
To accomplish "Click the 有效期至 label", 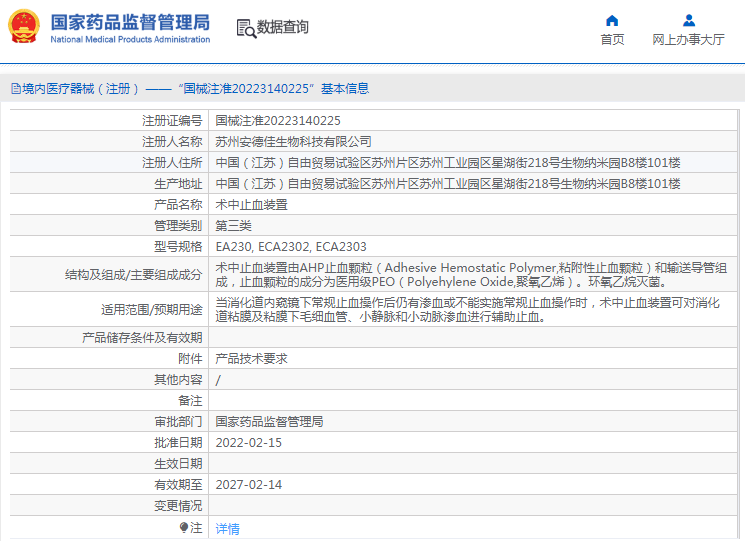I will tap(178, 484).
